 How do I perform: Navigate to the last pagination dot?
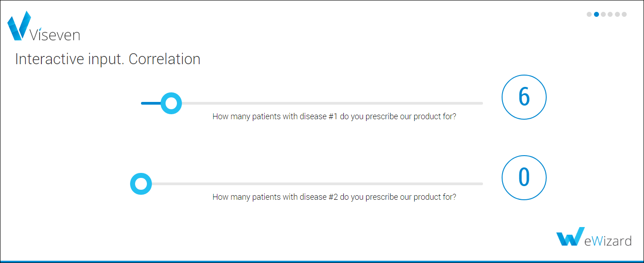[x=624, y=15]
